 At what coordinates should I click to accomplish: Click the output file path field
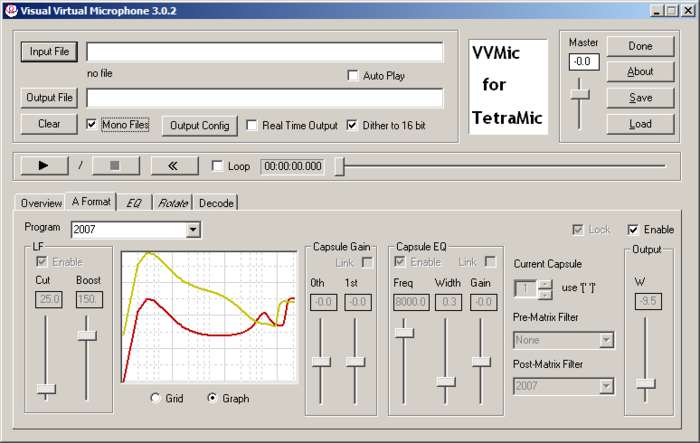point(265,98)
